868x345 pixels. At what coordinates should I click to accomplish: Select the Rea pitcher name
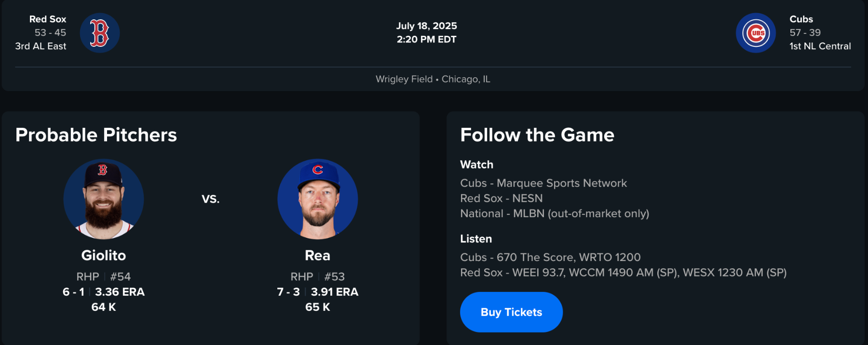[317, 255]
